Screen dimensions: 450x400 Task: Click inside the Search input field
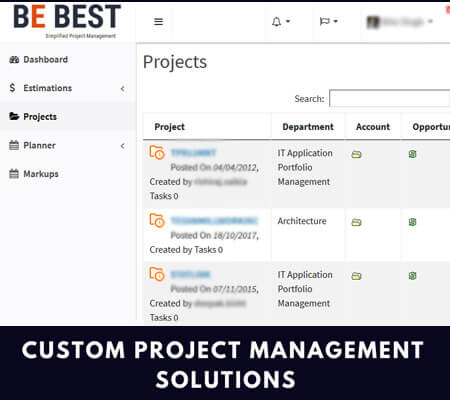(x=389, y=98)
